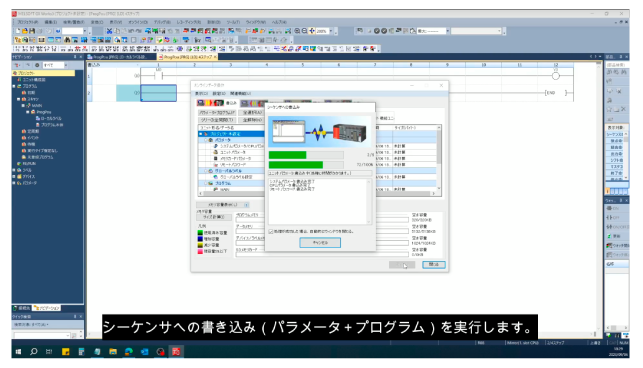Click the サイズ計算 button under memory capacity
This screenshot has height=368, width=643.
tap(214, 217)
